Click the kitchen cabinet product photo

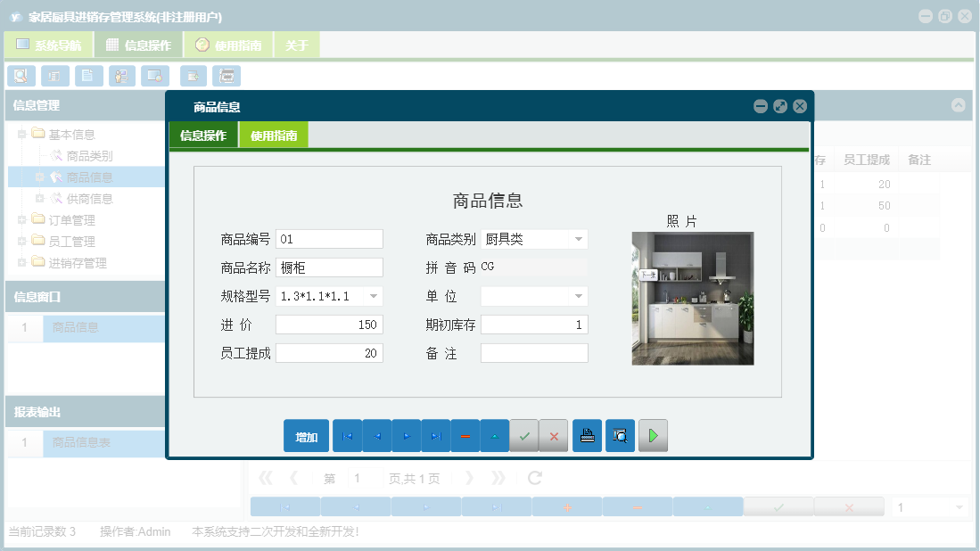pyautogui.click(x=692, y=298)
